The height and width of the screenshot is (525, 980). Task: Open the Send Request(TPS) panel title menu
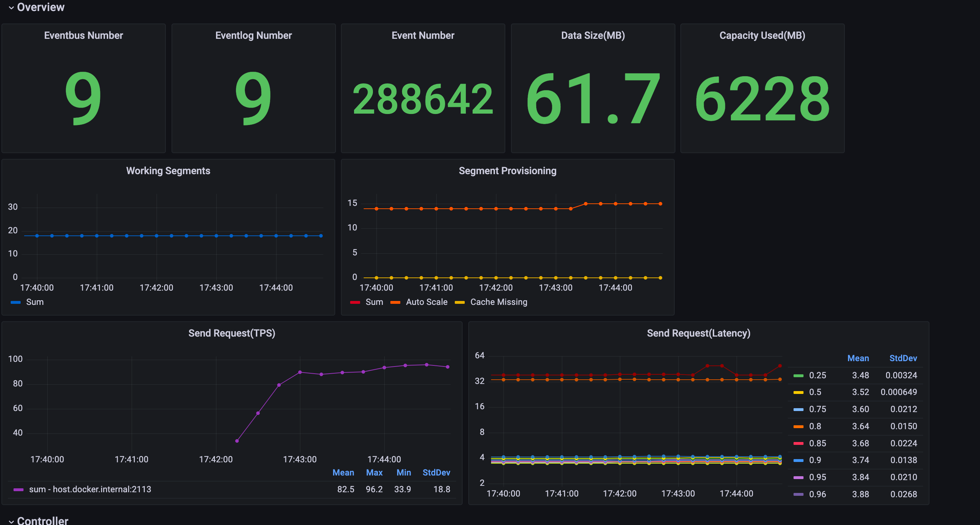click(232, 333)
